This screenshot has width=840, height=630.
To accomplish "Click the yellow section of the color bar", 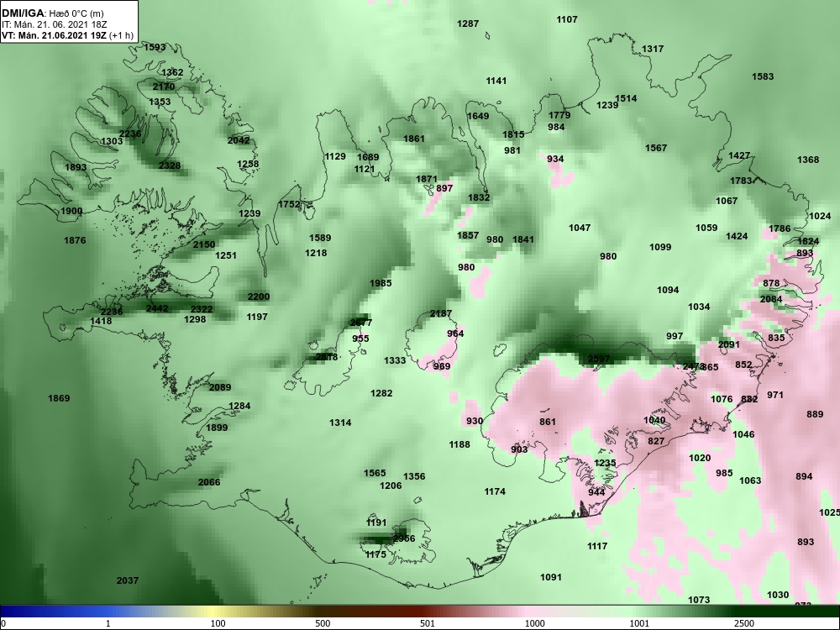I will 214,612.
